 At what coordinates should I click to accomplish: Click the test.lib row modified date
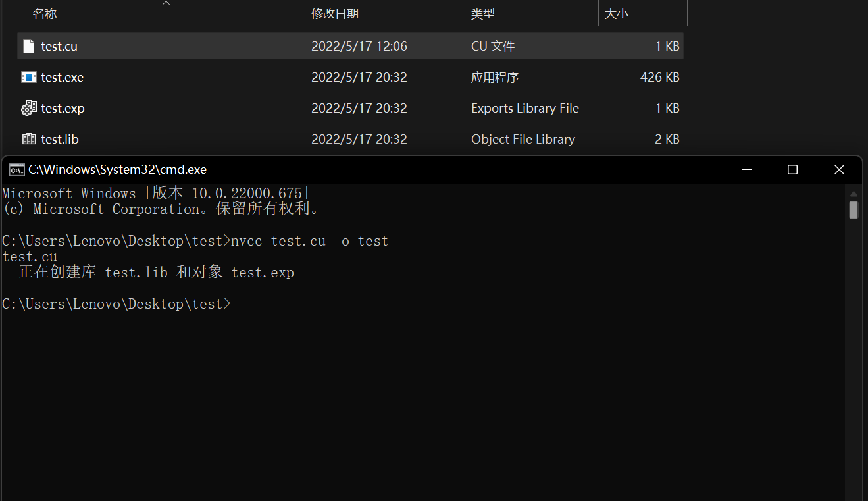359,139
